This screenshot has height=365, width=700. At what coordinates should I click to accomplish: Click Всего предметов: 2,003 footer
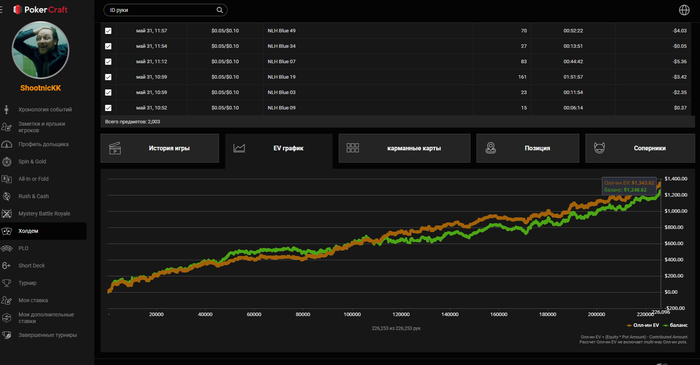click(132, 122)
